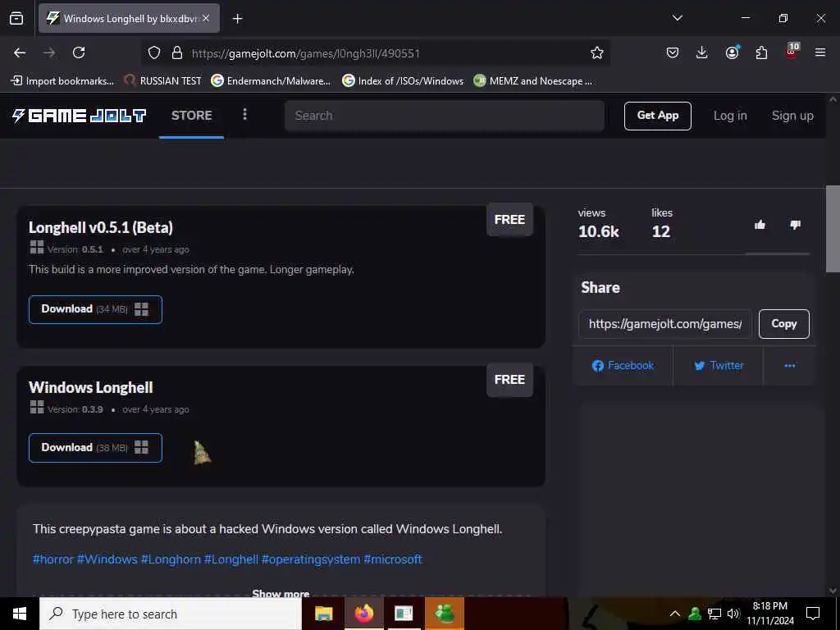Bookmark this page with star icon
Screen dimensions: 840x630
(x=597, y=52)
